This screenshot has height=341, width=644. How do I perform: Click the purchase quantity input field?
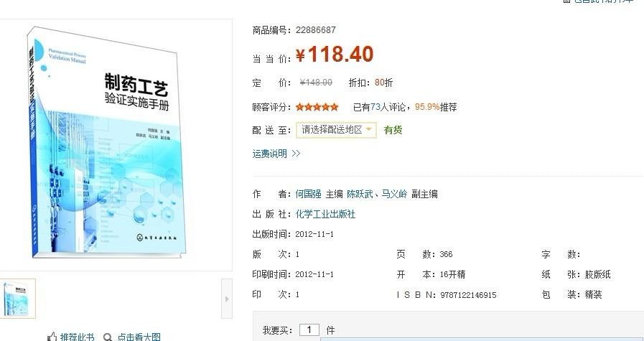point(309,330)
